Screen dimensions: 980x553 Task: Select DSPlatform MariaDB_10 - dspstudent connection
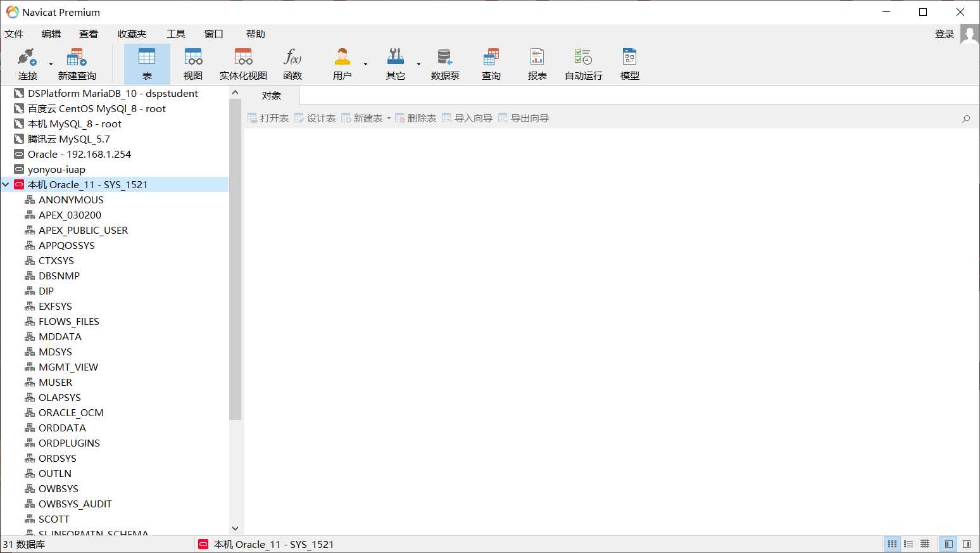pyautogui.click(x=113, y=93)
